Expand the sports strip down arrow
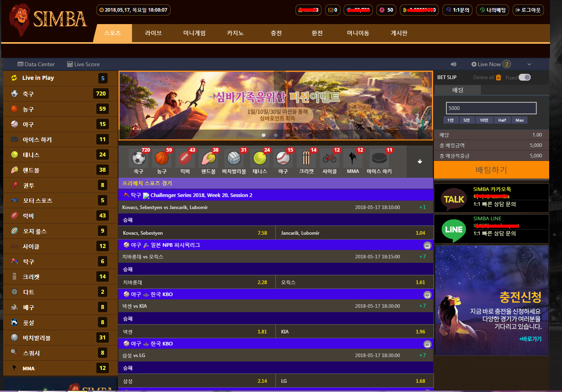This screenshot has width=562, height=392. [420, 162]
